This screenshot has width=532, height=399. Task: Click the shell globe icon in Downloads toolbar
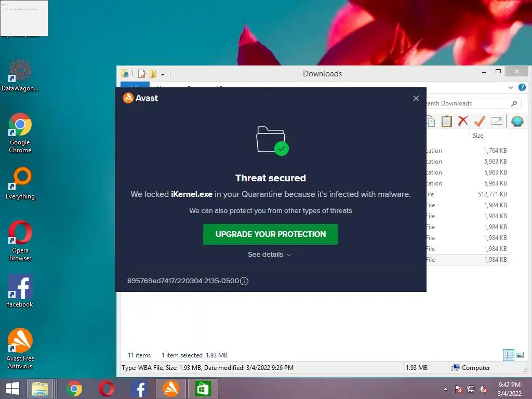pyautogui.click(x=517, y=121)
